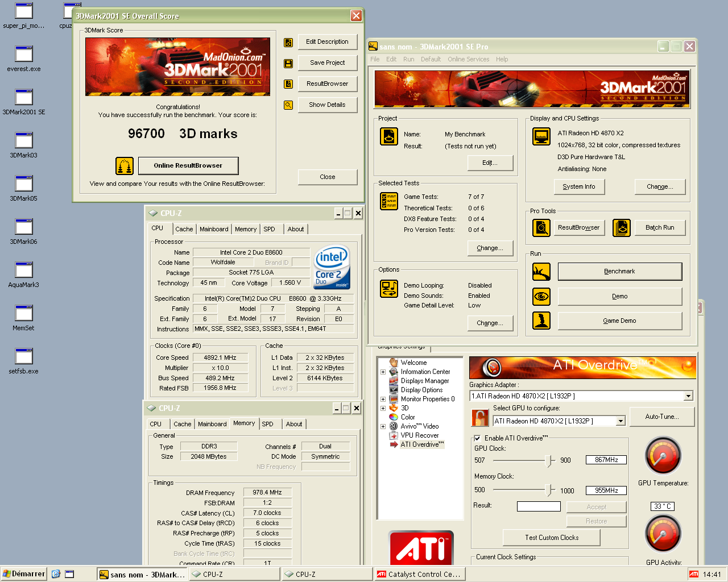The height and width of the screenshot is (582, 728).
Task: Click the Demo eye icon
Action: (x=541, y=297)
